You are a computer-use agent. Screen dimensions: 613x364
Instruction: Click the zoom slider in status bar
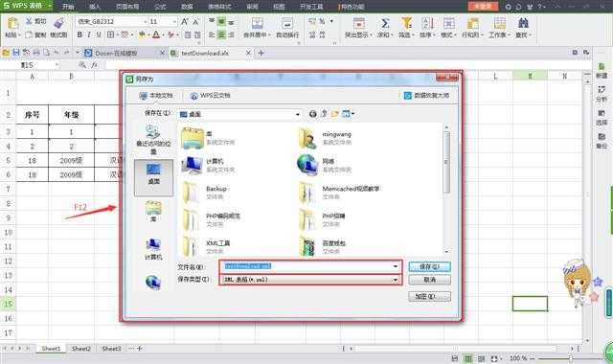[x=571, y=358]
